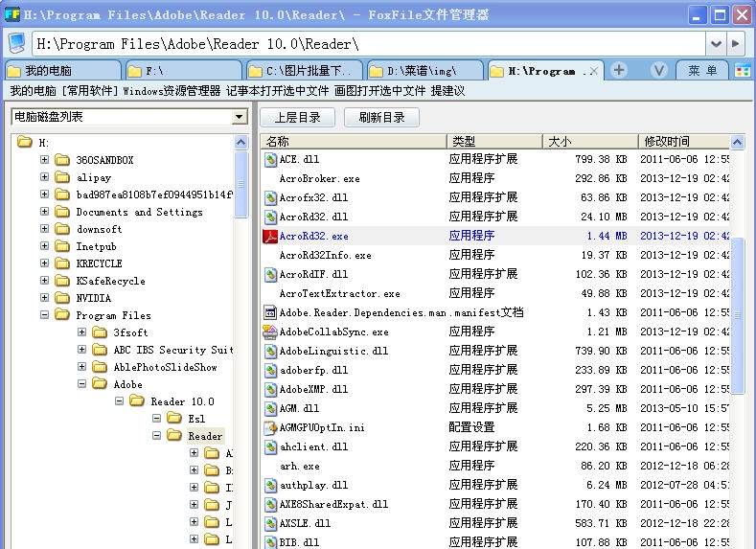Click the BIB.dll file icon
The height and width of the screenshot is (549, 756).
click(270, 541)
